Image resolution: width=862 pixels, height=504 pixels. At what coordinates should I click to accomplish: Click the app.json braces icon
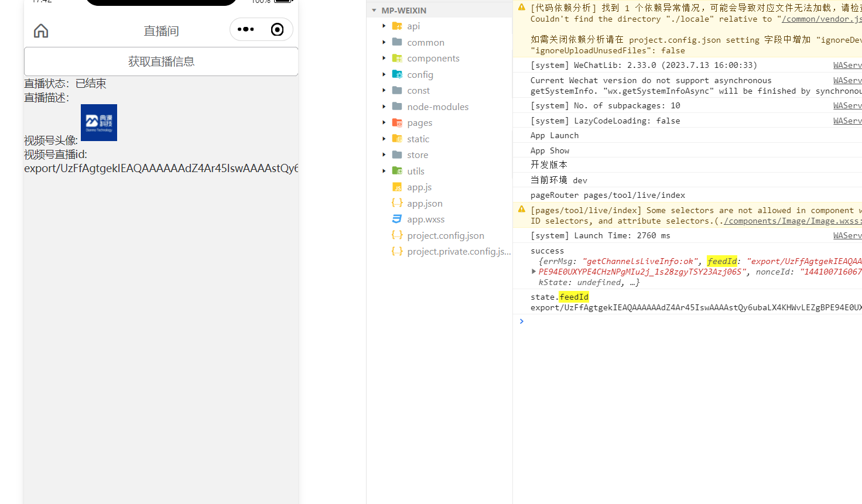[x=397, y=203]
